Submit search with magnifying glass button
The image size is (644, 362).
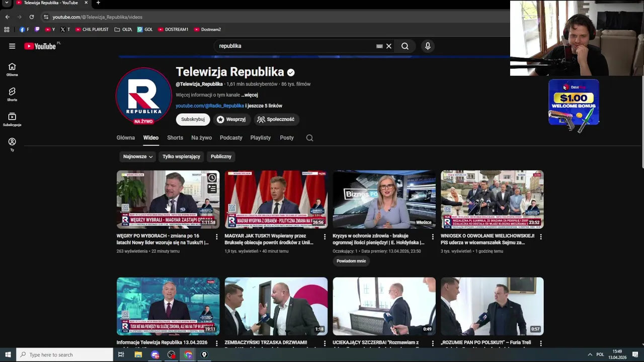coord(405,46)
